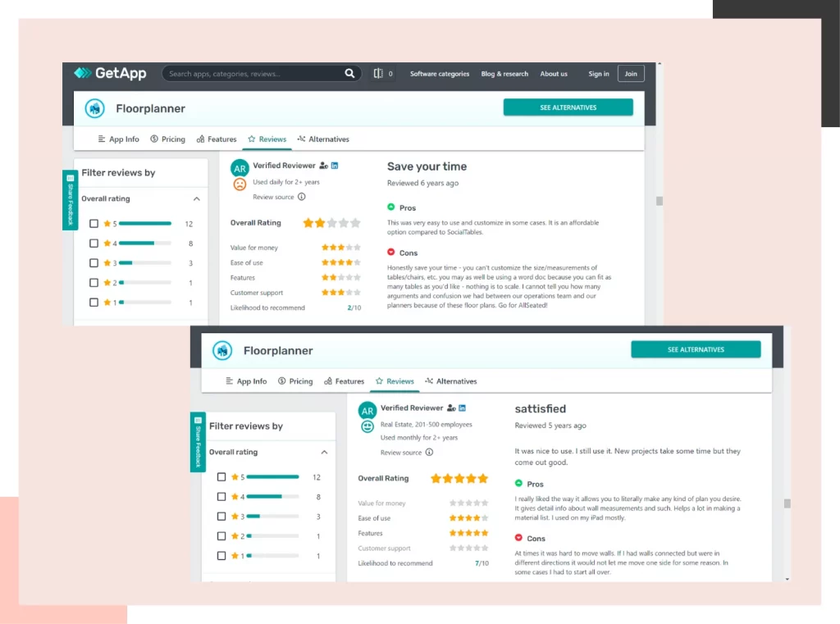Click red Cons icon in lower review
The height and width of the screenshot is (624, 840).
click(518, 538)
